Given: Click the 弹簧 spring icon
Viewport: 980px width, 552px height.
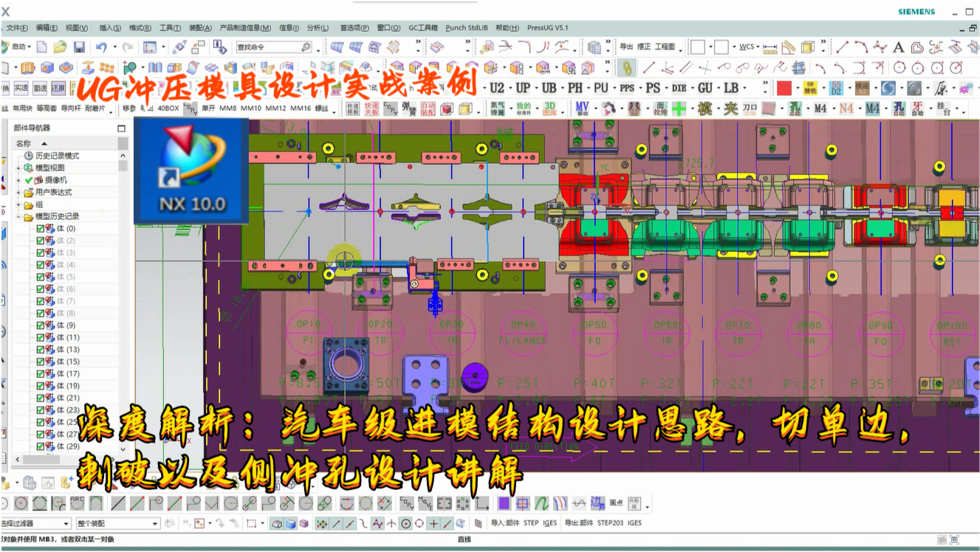Looking at the screenshot, I should (408, 108).
